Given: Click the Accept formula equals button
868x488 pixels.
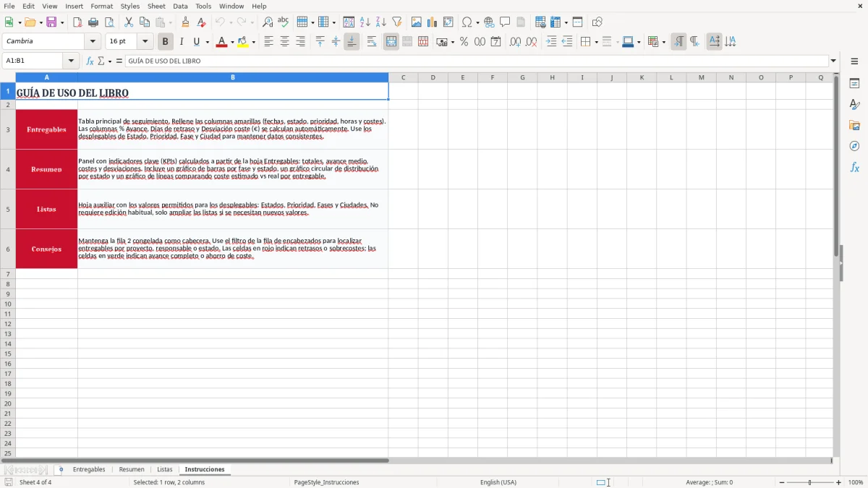Looking at the screenshot, I should coord(119,61).
